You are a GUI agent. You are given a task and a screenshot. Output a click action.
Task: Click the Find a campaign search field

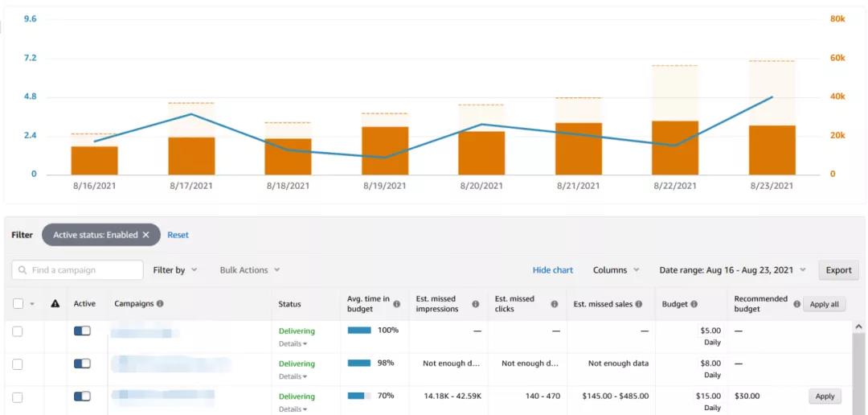tap(78, 270)
